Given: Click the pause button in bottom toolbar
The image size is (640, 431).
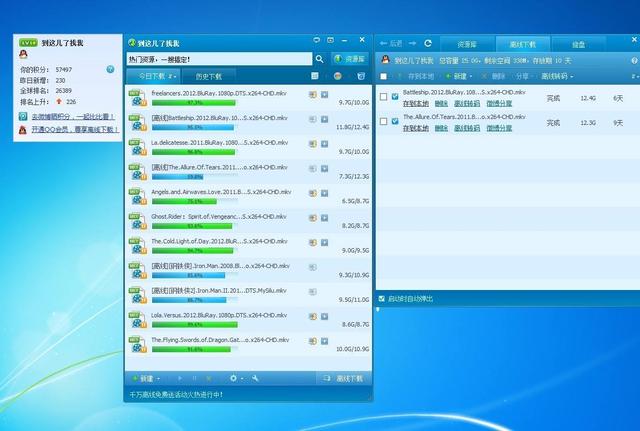Looking at the screenshot, I should (x=194, y=379).
